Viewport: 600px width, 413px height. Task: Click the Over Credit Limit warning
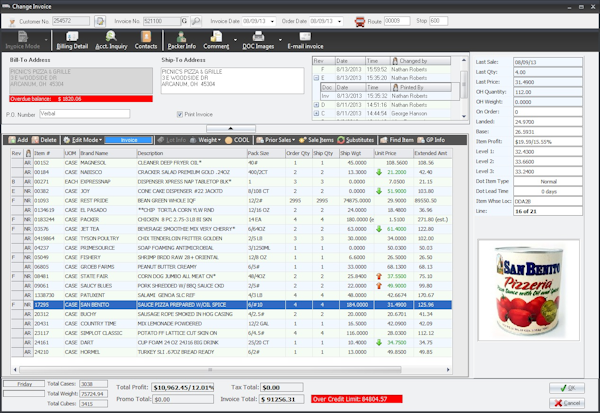[x=357, y=399]
